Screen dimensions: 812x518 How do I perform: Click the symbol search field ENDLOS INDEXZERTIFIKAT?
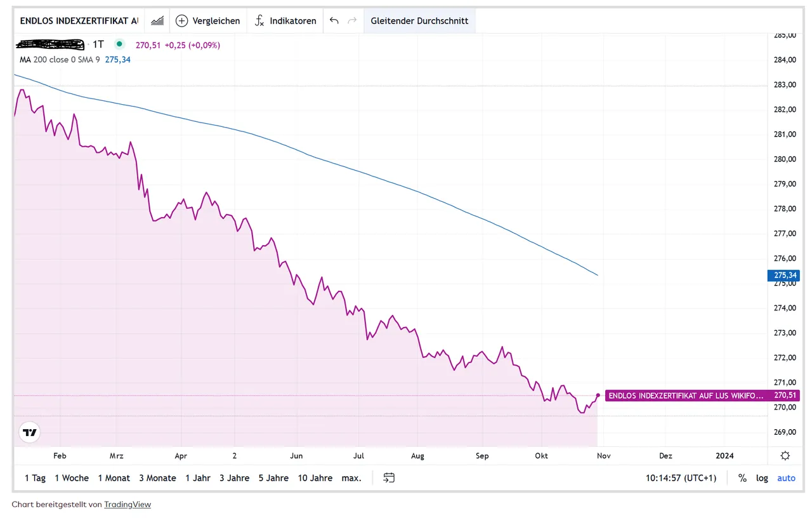click(x=79, y=20)
